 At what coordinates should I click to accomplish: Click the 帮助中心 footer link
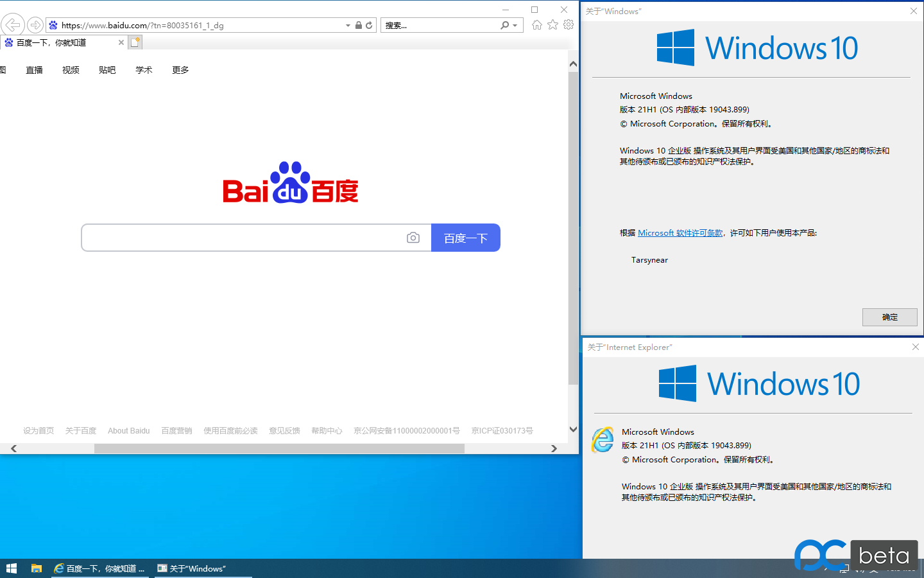tap(327, 431)
